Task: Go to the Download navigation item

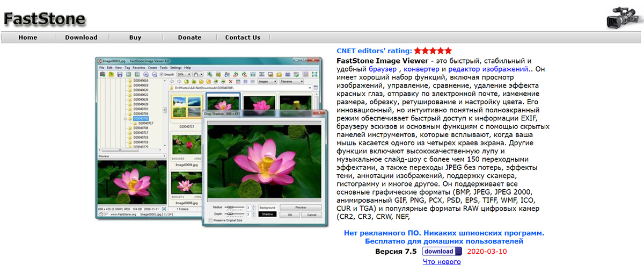Action: click(x=81, y=38)
